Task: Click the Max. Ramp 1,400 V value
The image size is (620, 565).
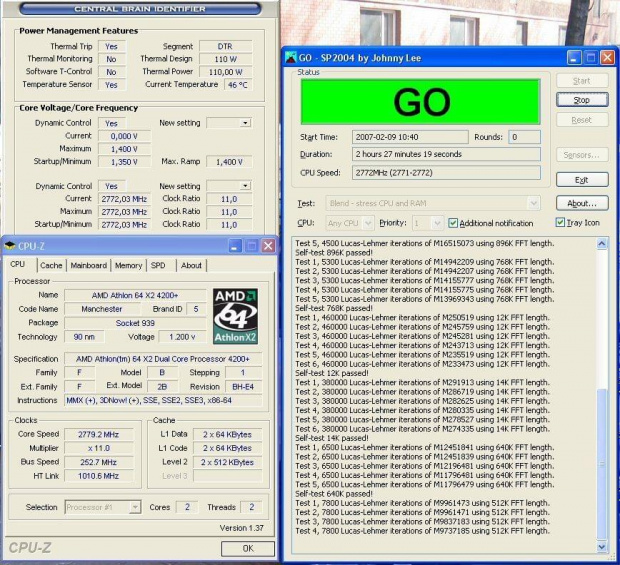Action: click(x=229, y=162)
